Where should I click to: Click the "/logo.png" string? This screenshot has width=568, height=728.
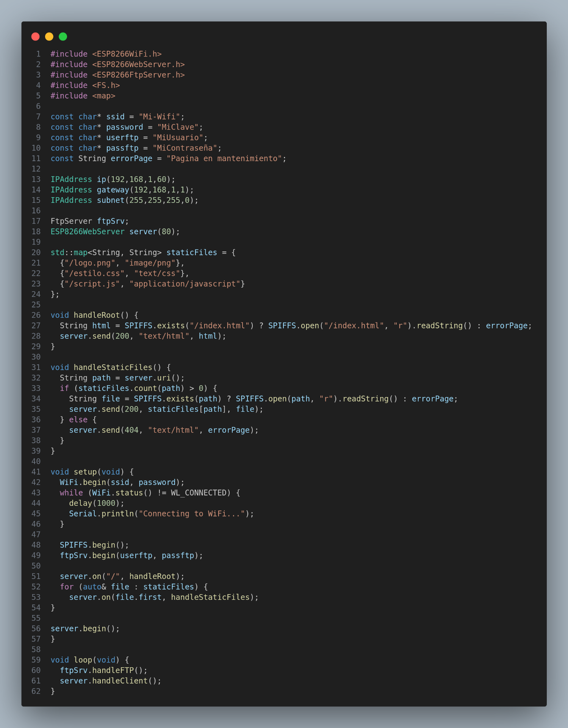[90, 263]
